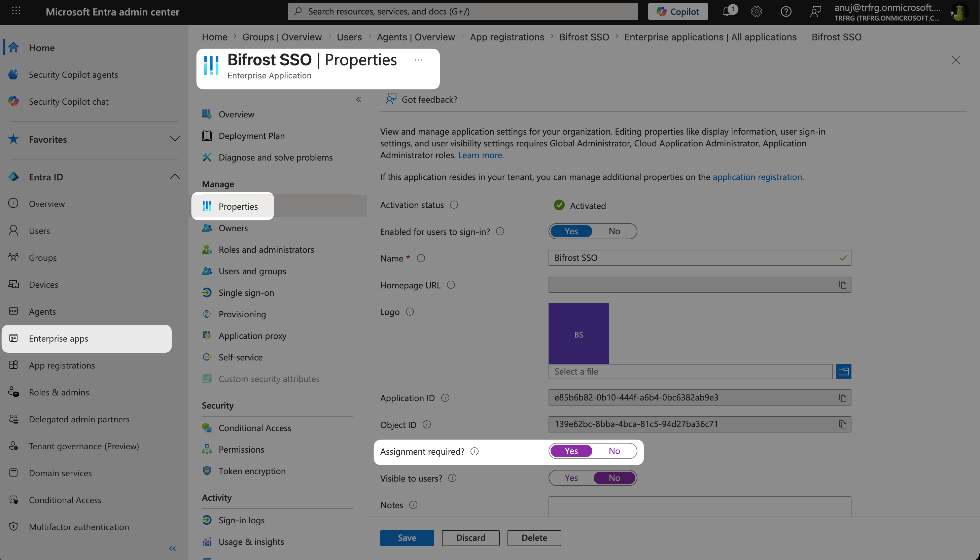Edit the Name field containing Bifrost SSO

[700, 258]
